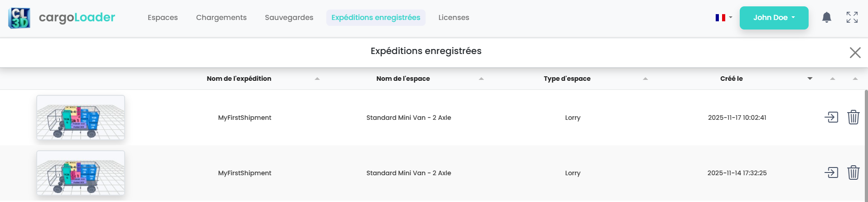Delete the shipment created 2025-11-17
The image size is (868, 202).
click(x=853, y=118)
